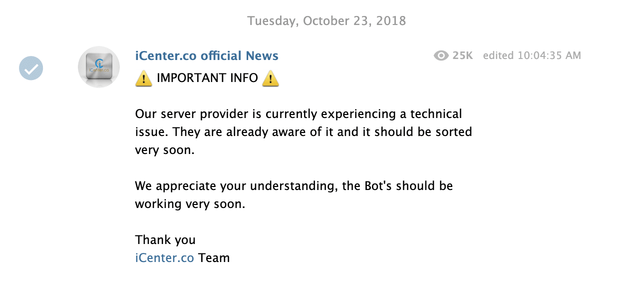Click the "working very soon." line
Viewport: 644px width, 284px height.
point(190,204)
